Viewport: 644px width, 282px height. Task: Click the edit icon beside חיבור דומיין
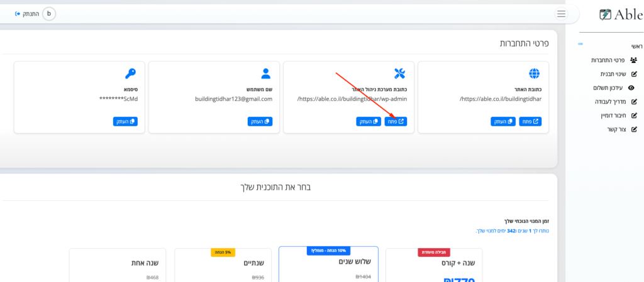coord(634,116)
